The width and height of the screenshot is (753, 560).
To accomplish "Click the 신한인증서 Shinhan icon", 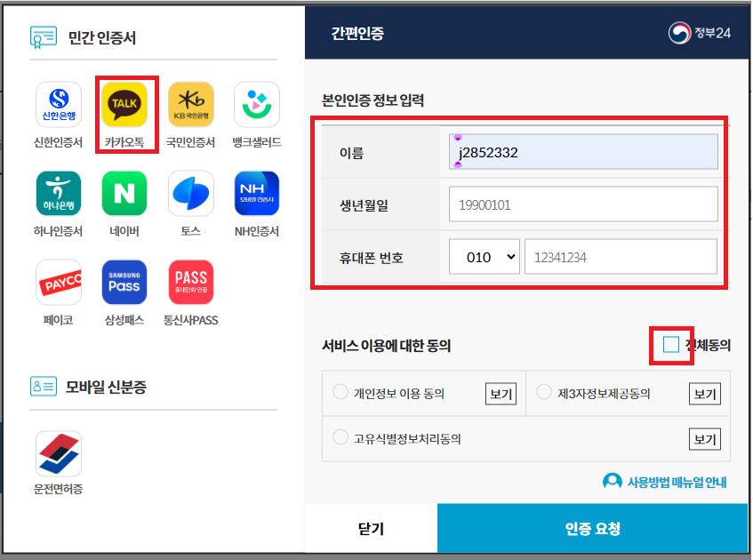I will point(59,103).
